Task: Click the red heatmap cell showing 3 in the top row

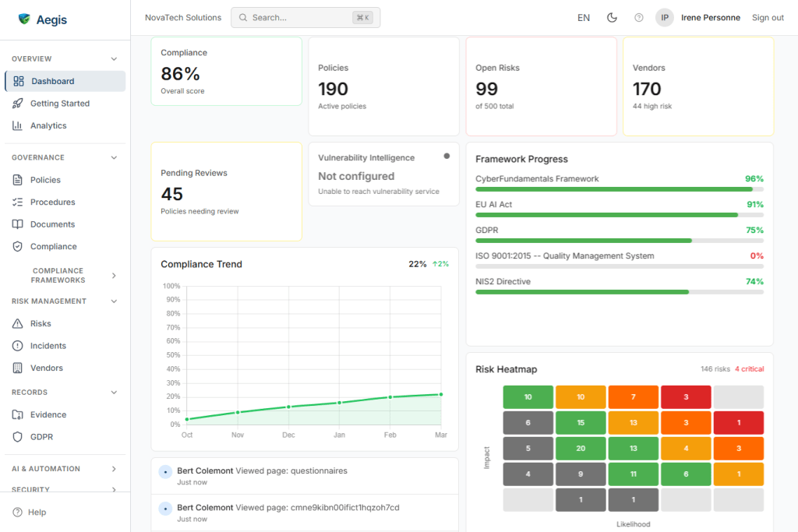Action: [x=686, y=397]
